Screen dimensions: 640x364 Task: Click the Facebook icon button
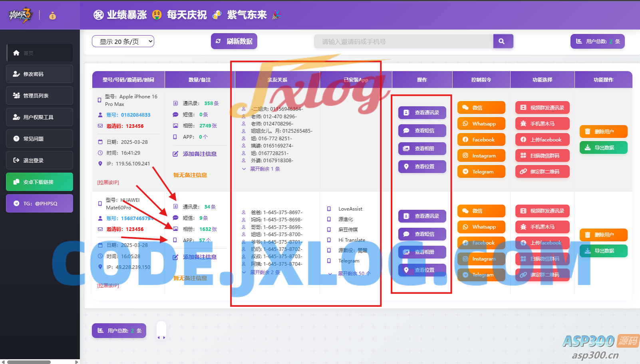click(x=481, y=139)
